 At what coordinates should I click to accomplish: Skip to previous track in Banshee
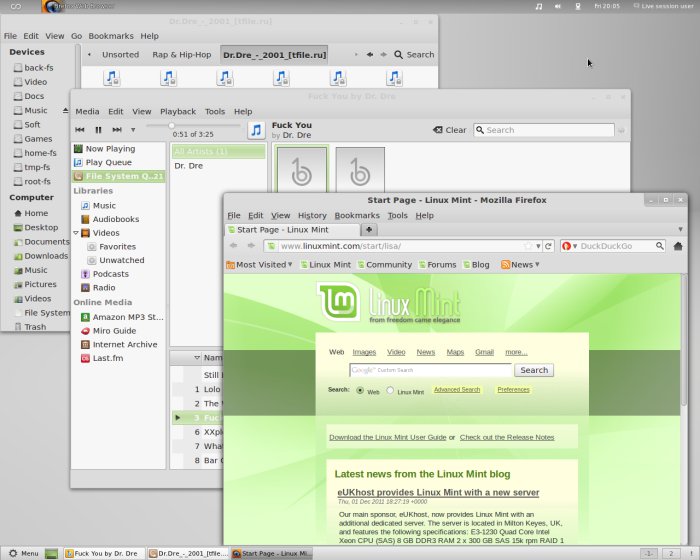(x=80, y=130)
